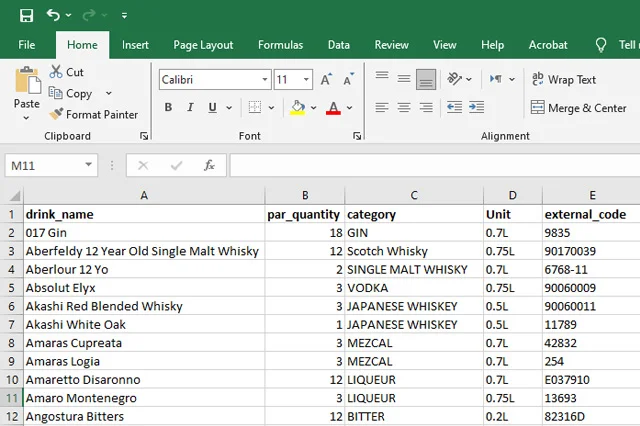640x426 pixels.
Task: Toggle Underline formatting
Action: click(x=212, y=107)
